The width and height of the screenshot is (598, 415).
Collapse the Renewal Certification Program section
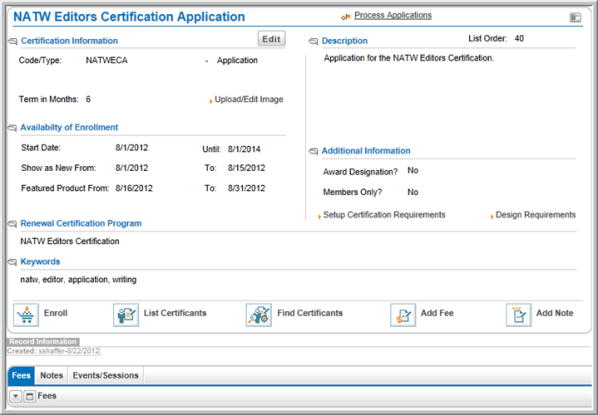point(12,224)
